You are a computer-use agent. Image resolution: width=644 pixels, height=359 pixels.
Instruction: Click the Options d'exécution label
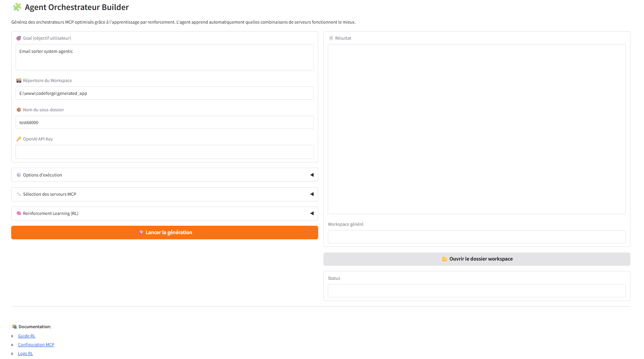click(42, 175)
